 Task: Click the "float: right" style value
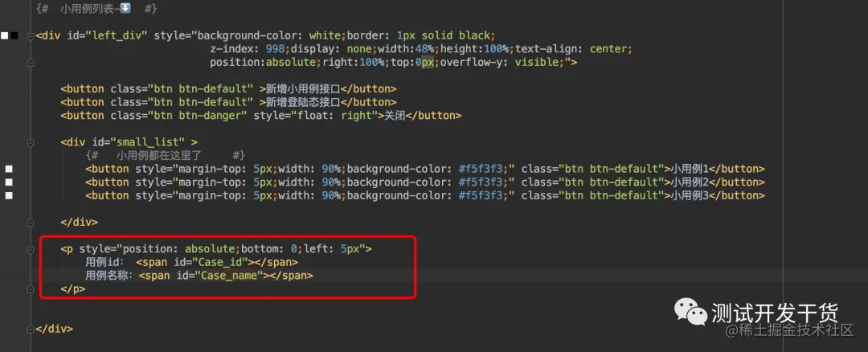tap(335, 116)
